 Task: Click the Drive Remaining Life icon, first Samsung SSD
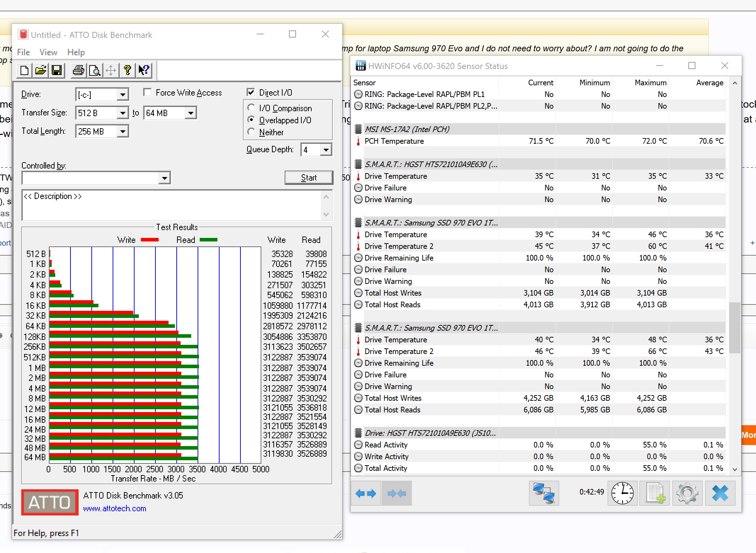pos(358,258)
